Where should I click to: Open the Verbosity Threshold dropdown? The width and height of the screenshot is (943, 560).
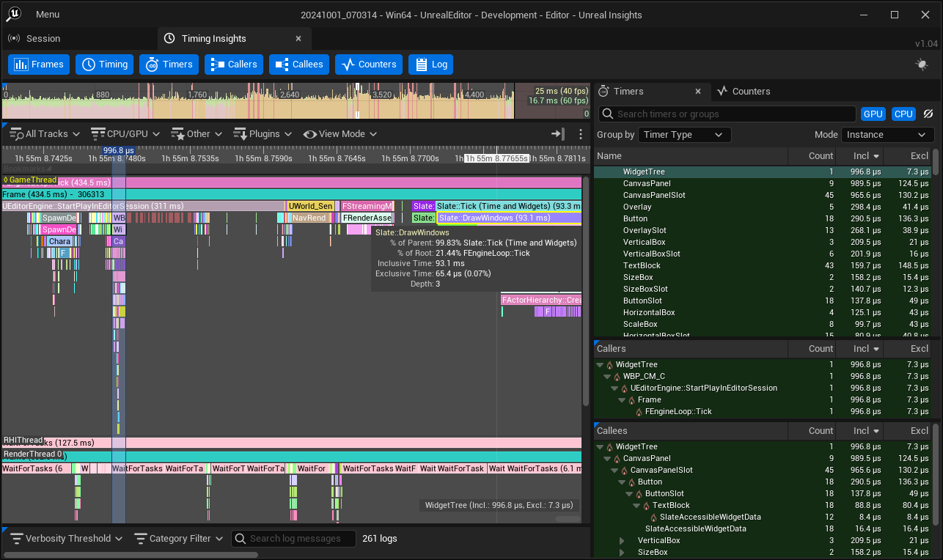[66, 539]
